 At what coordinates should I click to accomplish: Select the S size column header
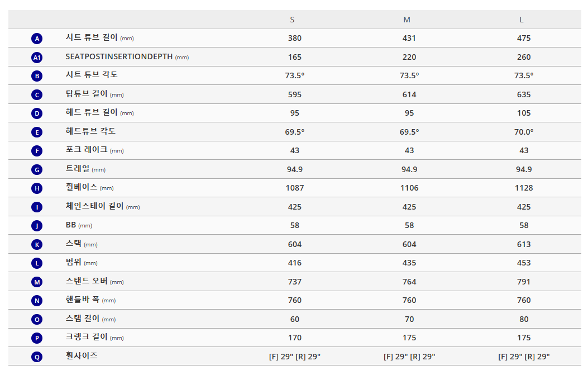(x=292, y=20)
